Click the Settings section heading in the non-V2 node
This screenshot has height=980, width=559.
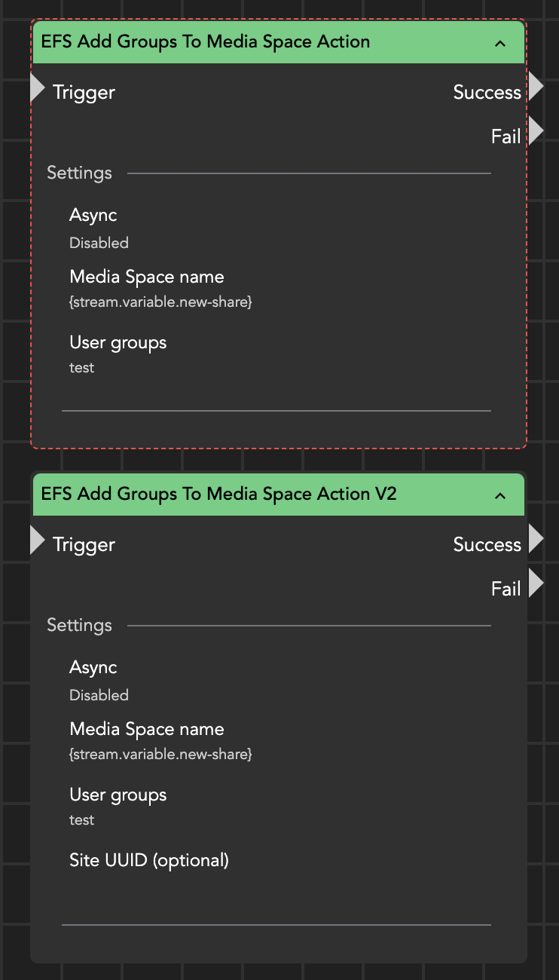(x=79, y=173)
